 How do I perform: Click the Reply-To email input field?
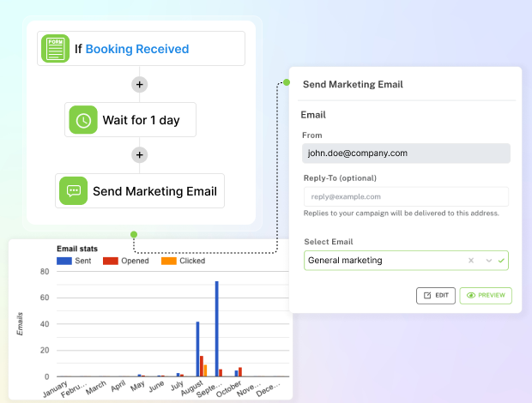pos(406,196)
